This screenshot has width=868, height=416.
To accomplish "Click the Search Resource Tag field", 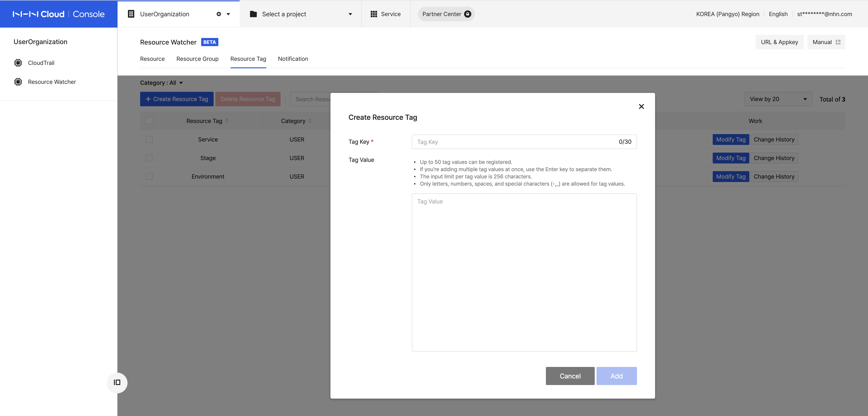I will (x=310, y=99).
